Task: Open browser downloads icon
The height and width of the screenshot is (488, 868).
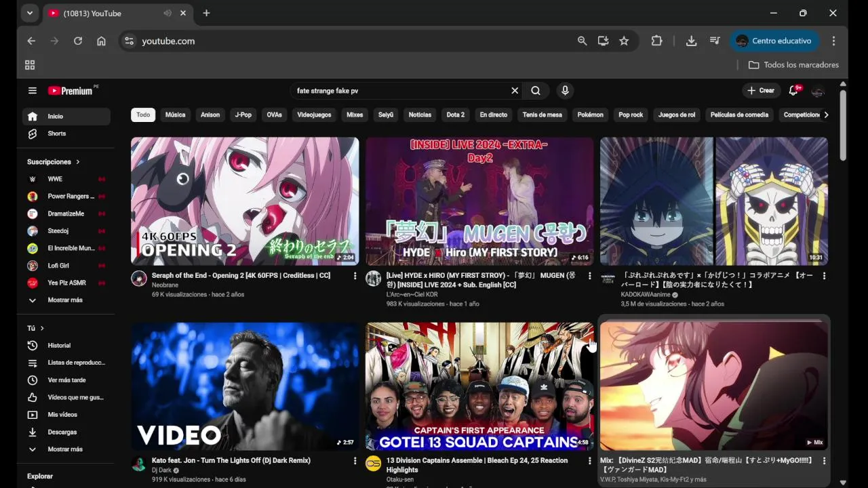Action: tap(691, 41)
